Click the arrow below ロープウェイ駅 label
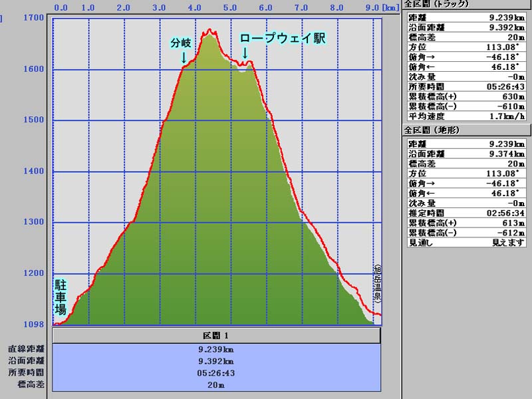Viewport: 532px width, 399px height. 245,53
